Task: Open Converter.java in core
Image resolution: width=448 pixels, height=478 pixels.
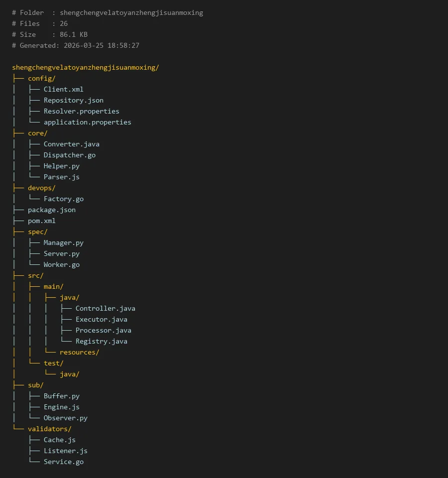Action: [x=71, y=144]
